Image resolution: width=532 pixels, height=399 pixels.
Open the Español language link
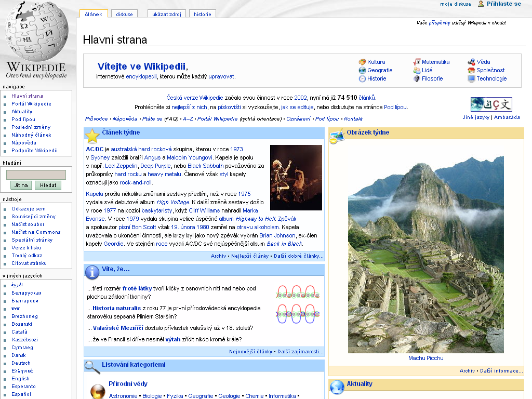[x=21, y=394]
